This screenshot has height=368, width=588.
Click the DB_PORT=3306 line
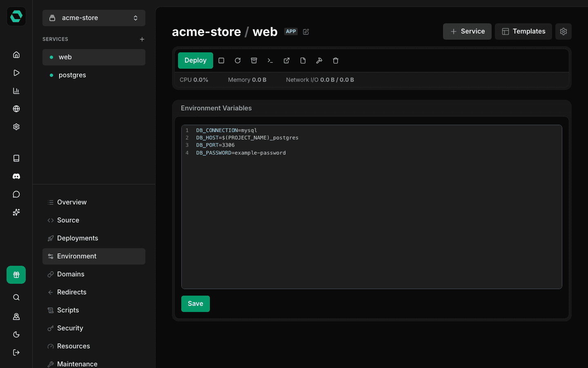point(215,145)
